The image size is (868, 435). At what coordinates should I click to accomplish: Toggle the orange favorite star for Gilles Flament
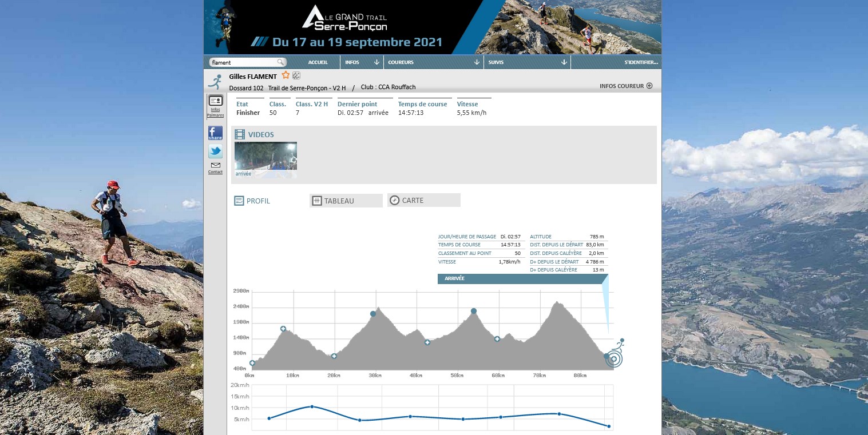pos(286,75)
